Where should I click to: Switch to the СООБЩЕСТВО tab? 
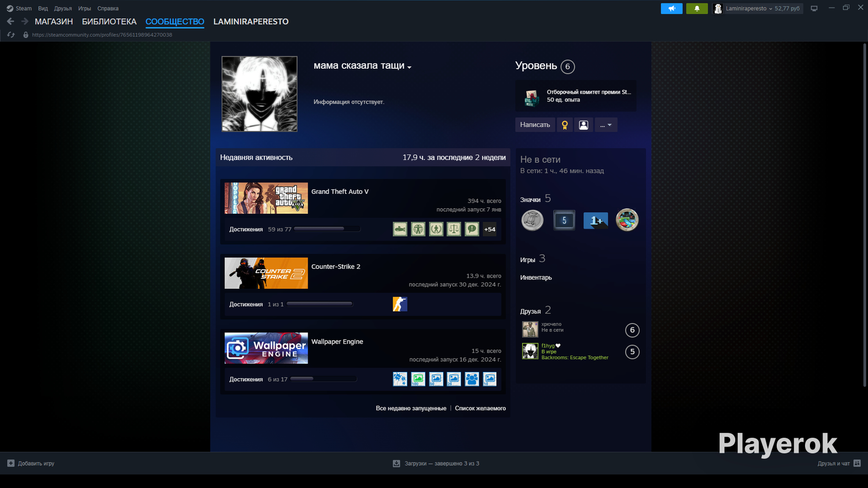tap(175, 21)
